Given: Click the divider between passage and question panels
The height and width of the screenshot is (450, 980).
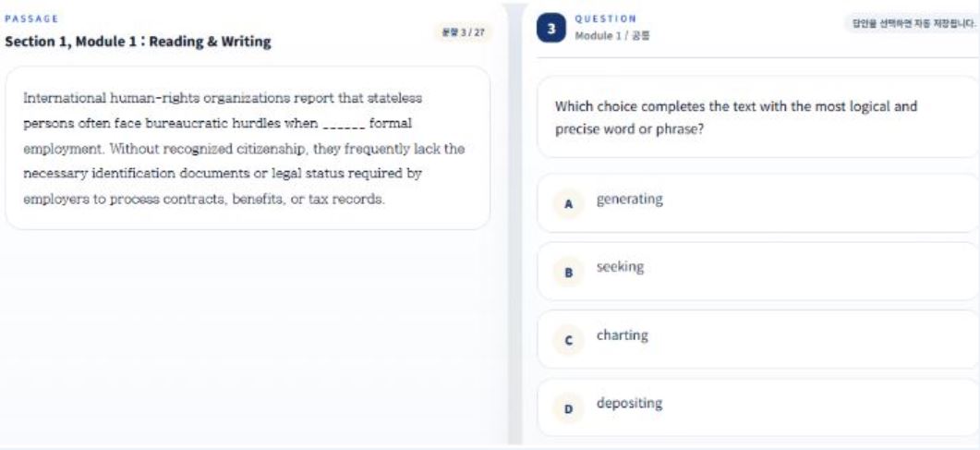Looking at the screenshot, I should point(513,231).
